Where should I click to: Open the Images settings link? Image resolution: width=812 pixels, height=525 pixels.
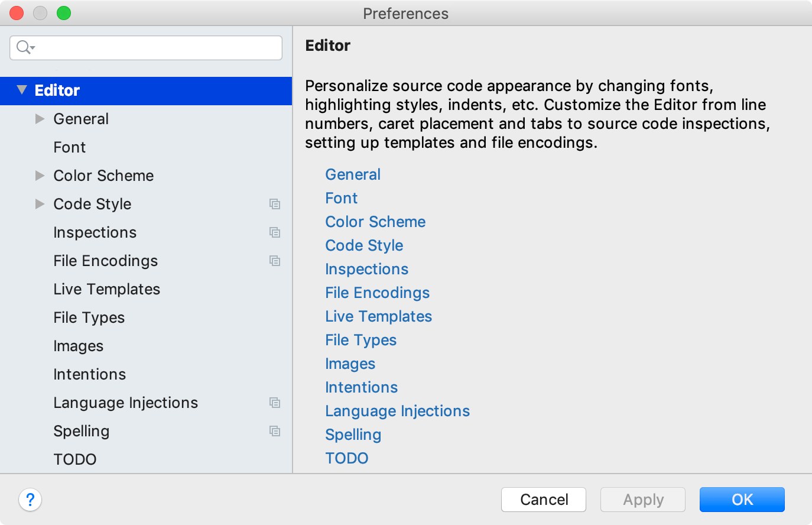click(350, 364)
